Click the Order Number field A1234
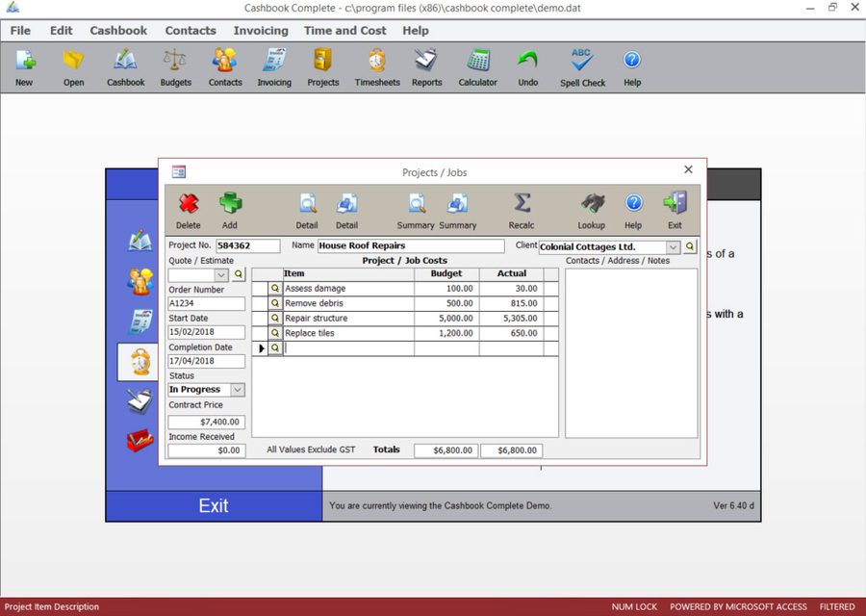The image size is (866, 616). click(207, 303)
